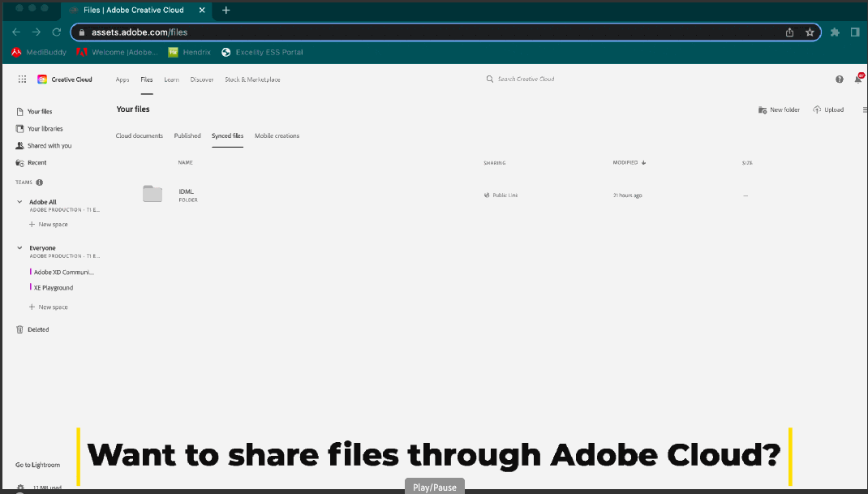This screenshot has width=868, height=494.
Task: Click the Deleted trash icon
Action: pyautogui.click(x=20, y=329)
